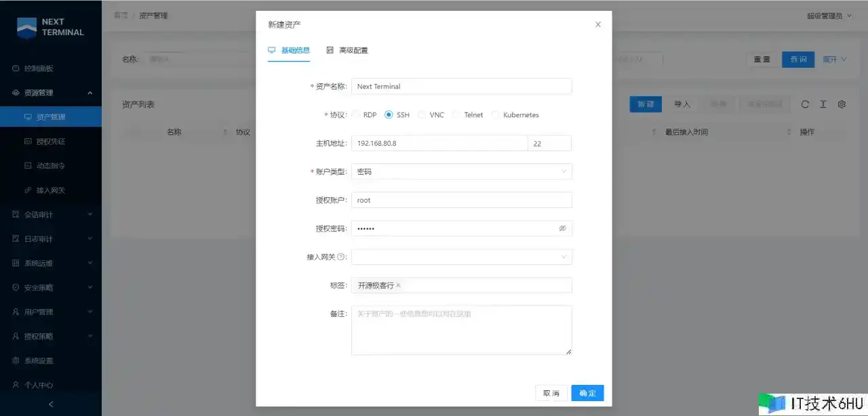The image size is (868, 416).
Task: Open 动态指令 in the sidebar
Action: pos(50,166)
